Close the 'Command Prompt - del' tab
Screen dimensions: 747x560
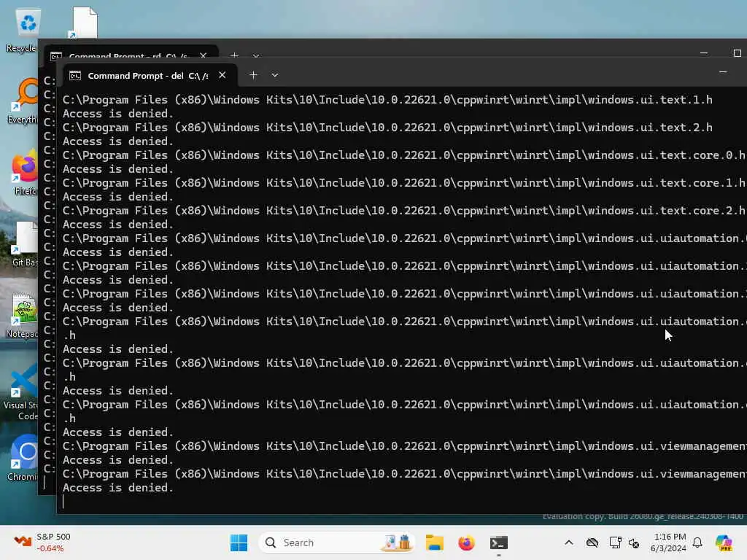(x=222, y=75)
